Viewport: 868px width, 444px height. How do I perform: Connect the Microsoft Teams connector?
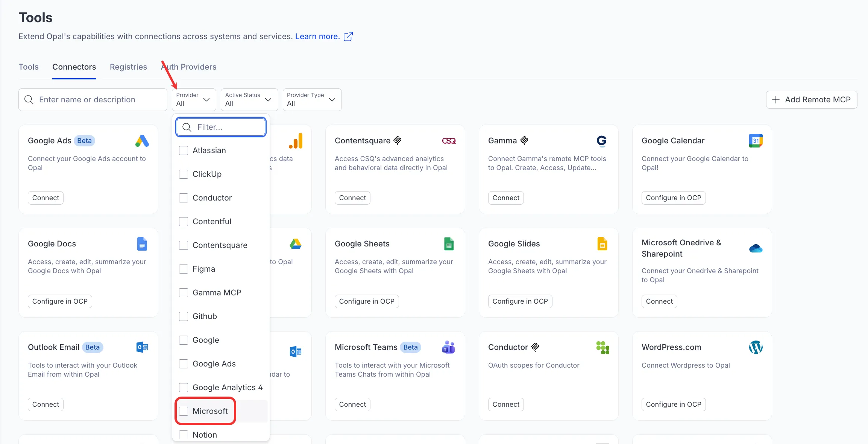352,404
